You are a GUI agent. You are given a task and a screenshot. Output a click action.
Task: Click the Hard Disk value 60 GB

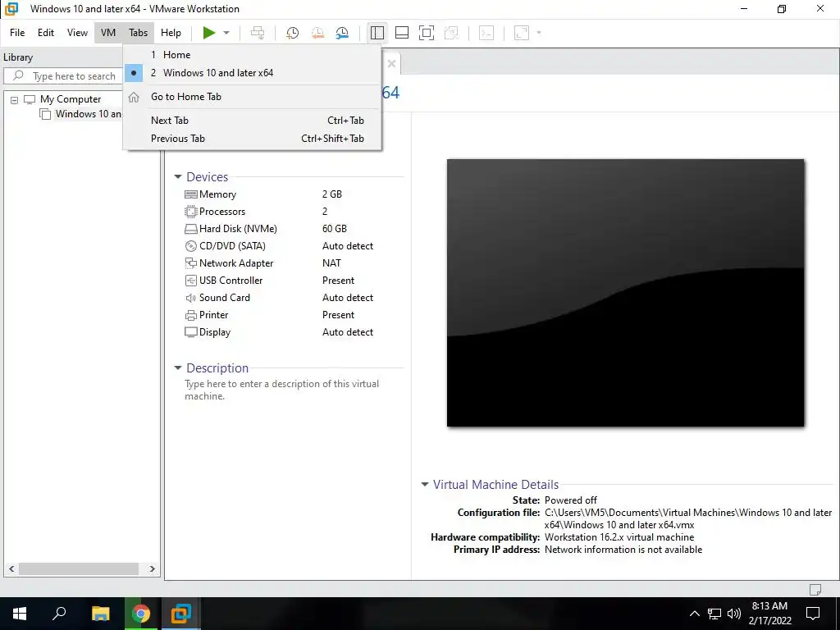coord(335,228)
